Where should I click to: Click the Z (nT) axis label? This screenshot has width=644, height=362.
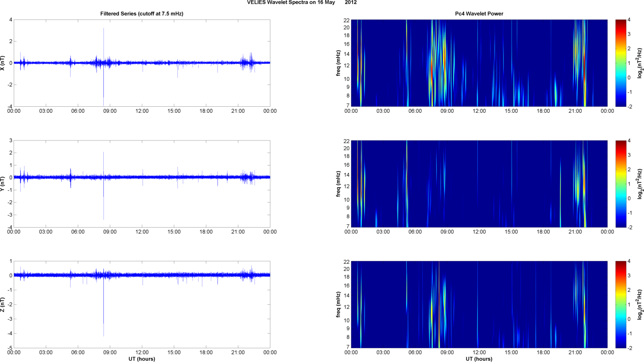click(3, 305)
